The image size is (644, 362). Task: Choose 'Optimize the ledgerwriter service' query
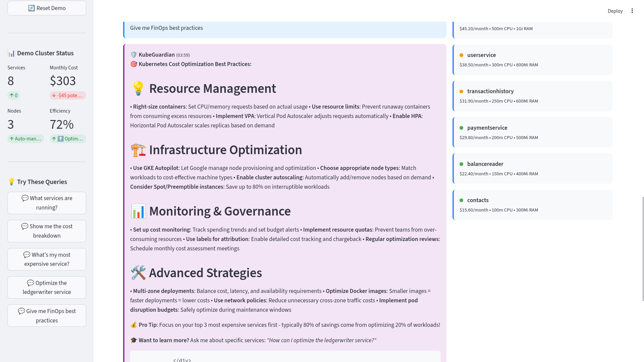47,287
